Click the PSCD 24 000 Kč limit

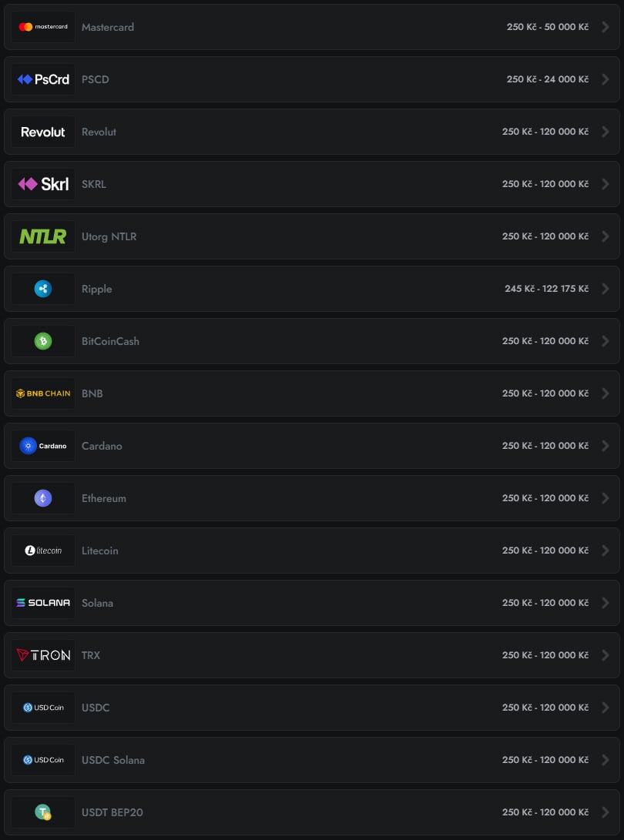coord(547,79)
